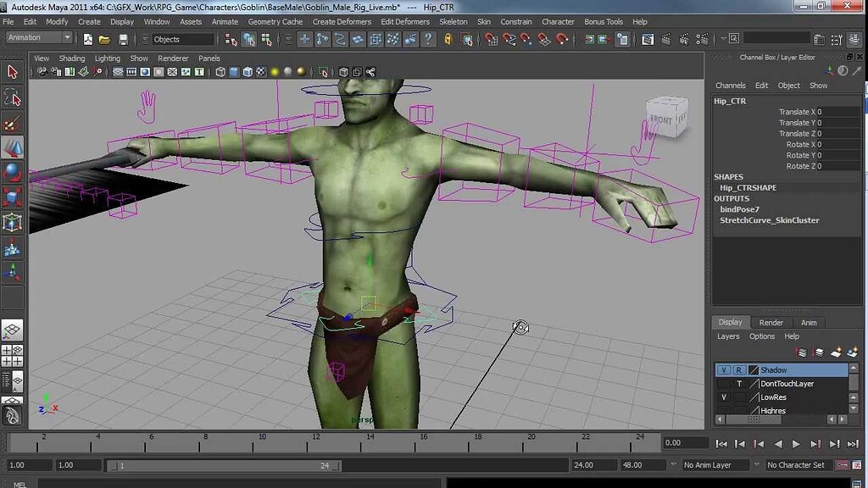Enable the Snap to grids magnet icon
Viewport: 868px width, 488px height.
[489, 38]
